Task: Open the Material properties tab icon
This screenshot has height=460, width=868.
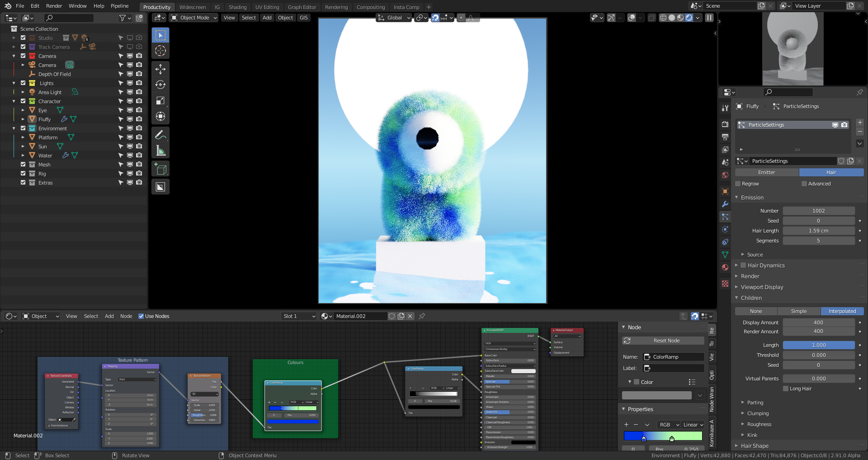Action: coord(725,267)
